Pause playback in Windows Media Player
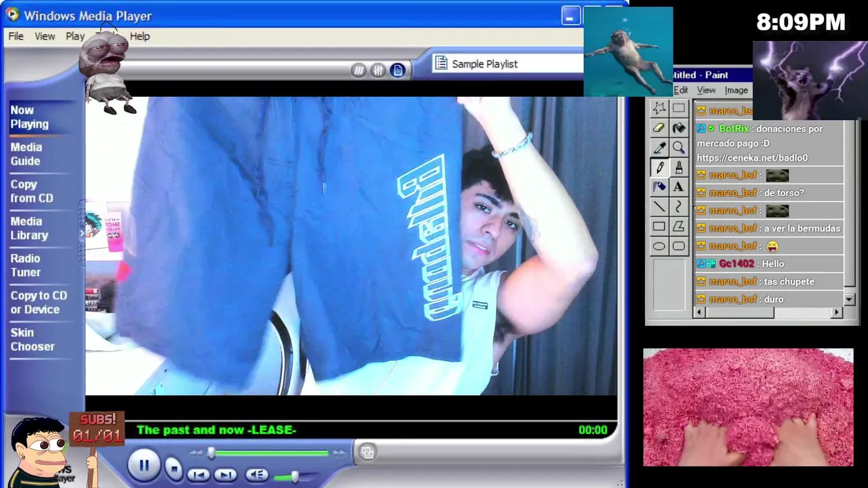 [x=144, y=466]
